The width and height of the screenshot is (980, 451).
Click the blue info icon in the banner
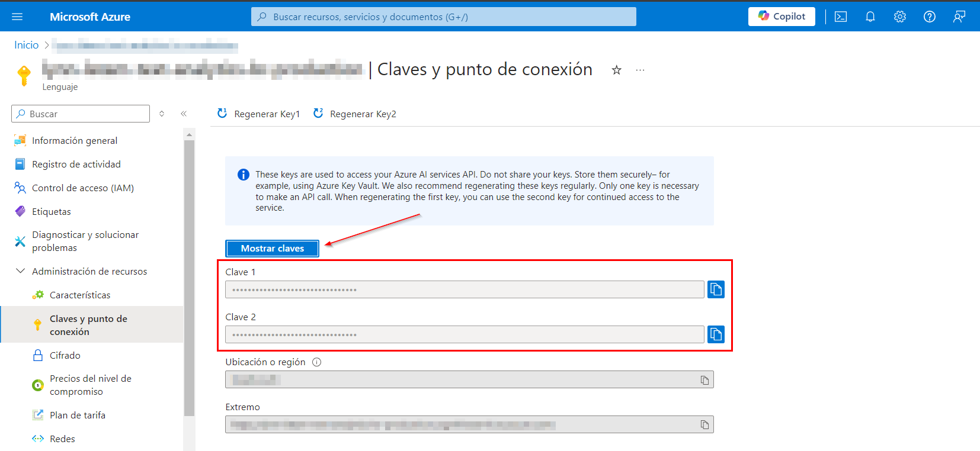(x=244, y=175)
